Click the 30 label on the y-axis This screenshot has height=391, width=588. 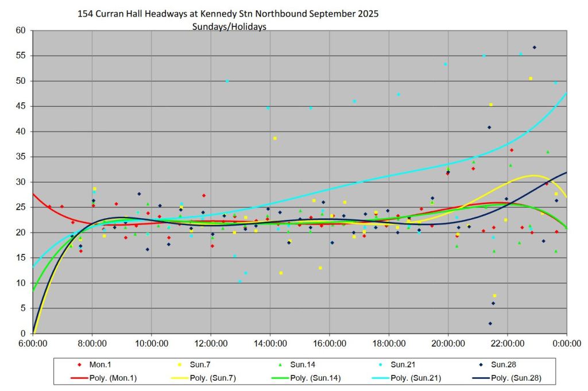click(20, 182)
